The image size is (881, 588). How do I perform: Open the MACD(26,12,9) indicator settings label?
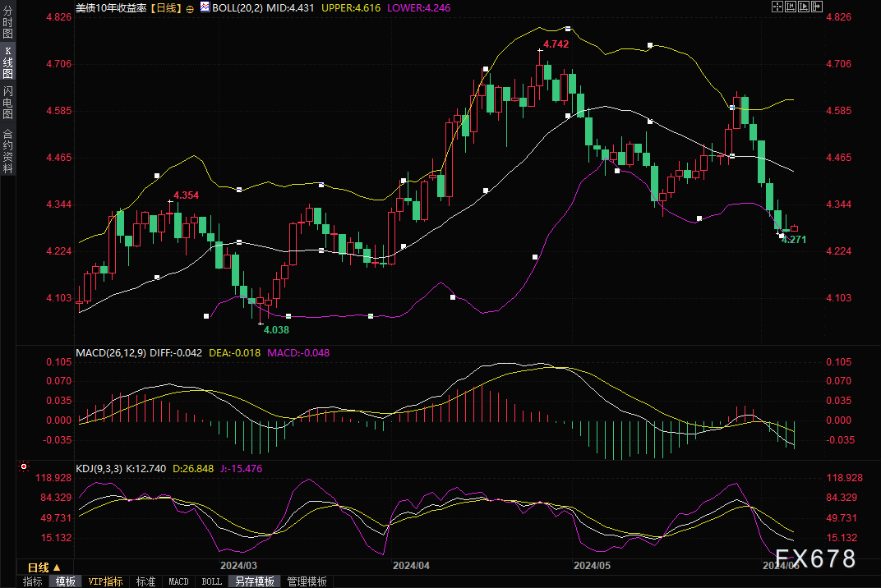[111, 352]
